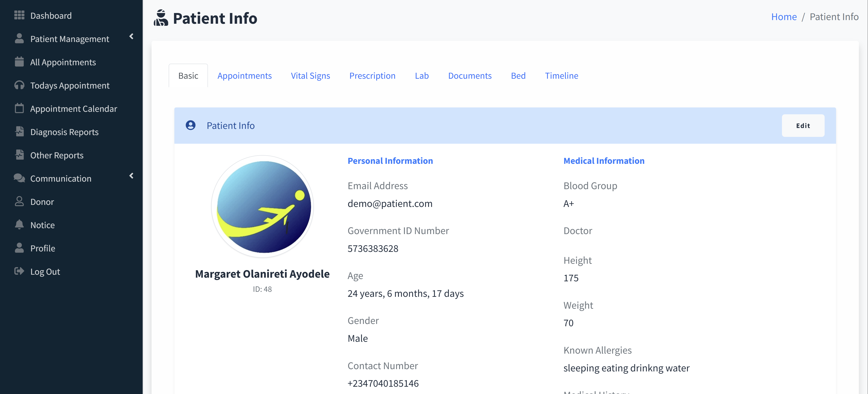868x394 pixels.
Task: Open the Profile sidebar item
Action: point(42,248)
